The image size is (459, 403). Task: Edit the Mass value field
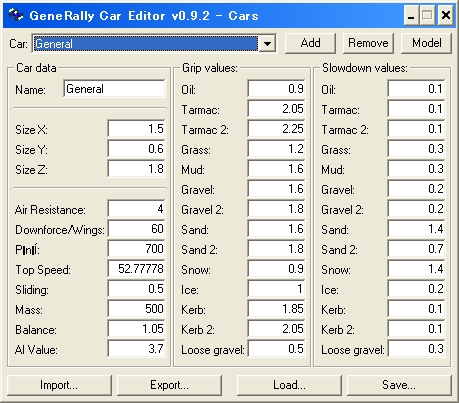coord(136,309)
